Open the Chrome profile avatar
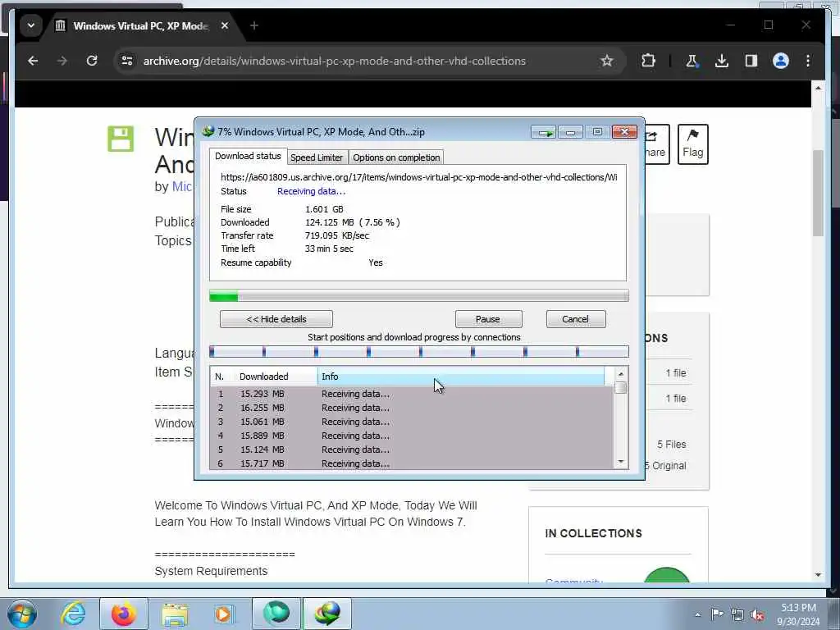Screen dimensions: 840x630 (781, 61)
